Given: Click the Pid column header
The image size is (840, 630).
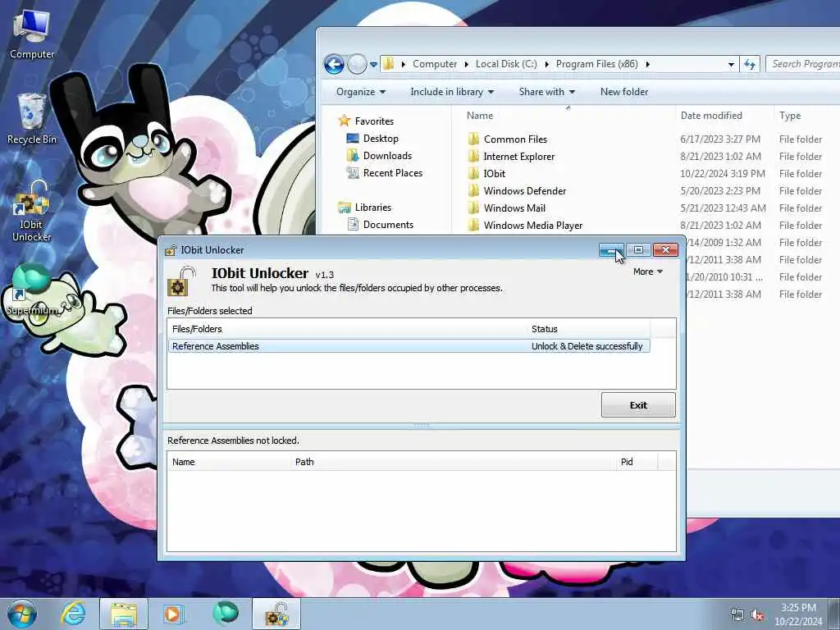Looking at the screenshot, I should point(637,462).
